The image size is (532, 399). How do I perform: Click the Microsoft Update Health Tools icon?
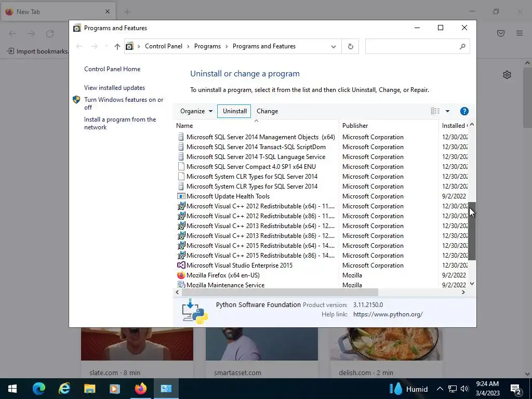[x=181, y=196]
